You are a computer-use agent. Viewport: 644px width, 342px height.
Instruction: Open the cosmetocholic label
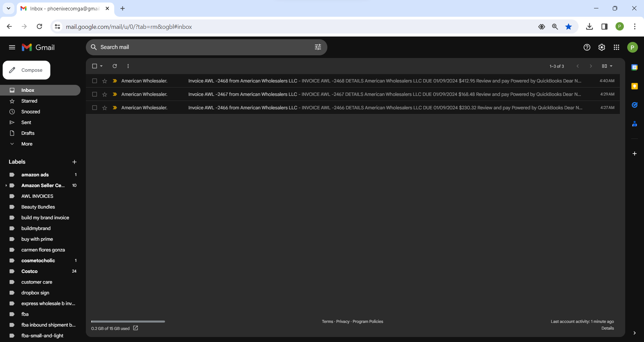click(40, 261)
